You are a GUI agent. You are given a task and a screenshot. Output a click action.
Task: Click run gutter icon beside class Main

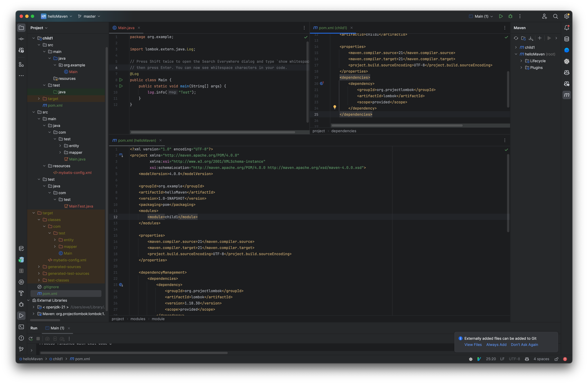coord(121,80)
